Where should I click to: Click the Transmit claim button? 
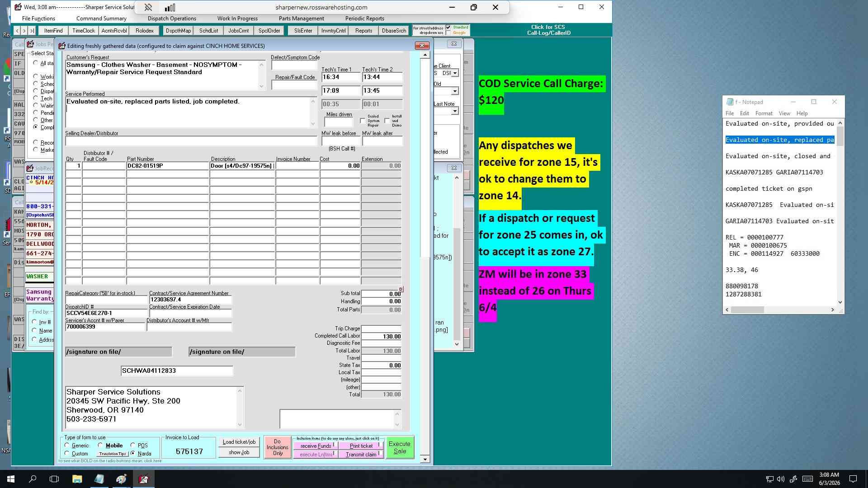361,455
